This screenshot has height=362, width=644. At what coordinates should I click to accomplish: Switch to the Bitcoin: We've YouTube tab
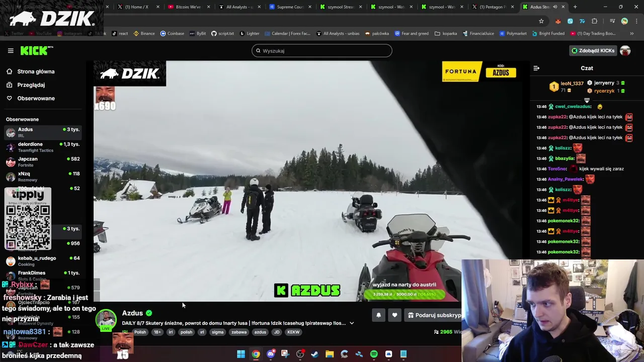[x=189, y=7]
